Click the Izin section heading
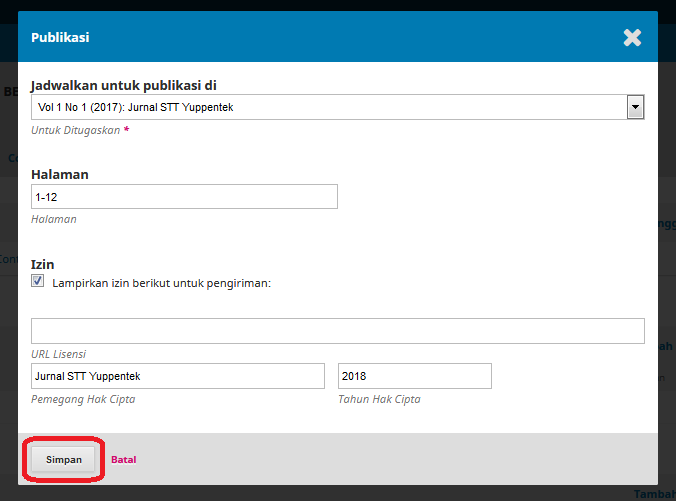Viewport: 676px width, 501px height. coord(43,264)
